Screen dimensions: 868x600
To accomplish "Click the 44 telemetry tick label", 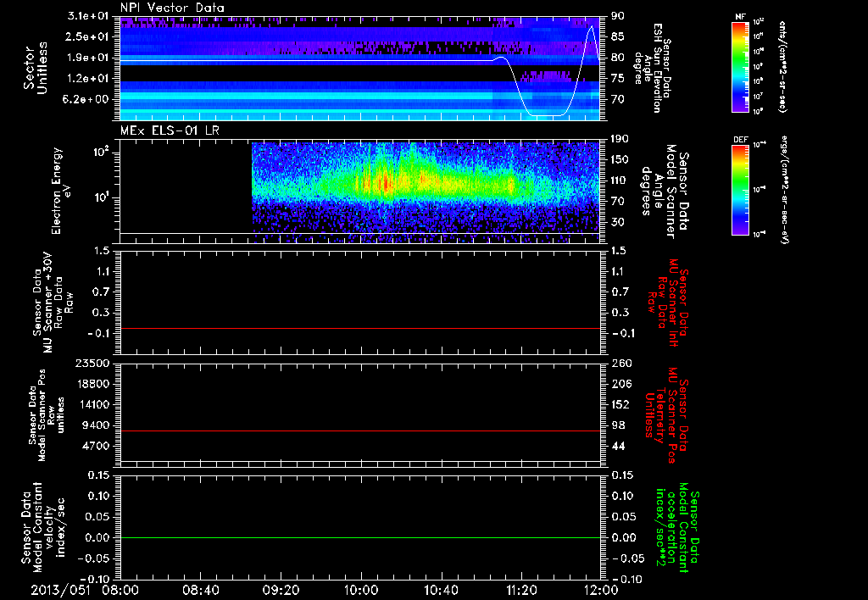I will click(618, 446).
